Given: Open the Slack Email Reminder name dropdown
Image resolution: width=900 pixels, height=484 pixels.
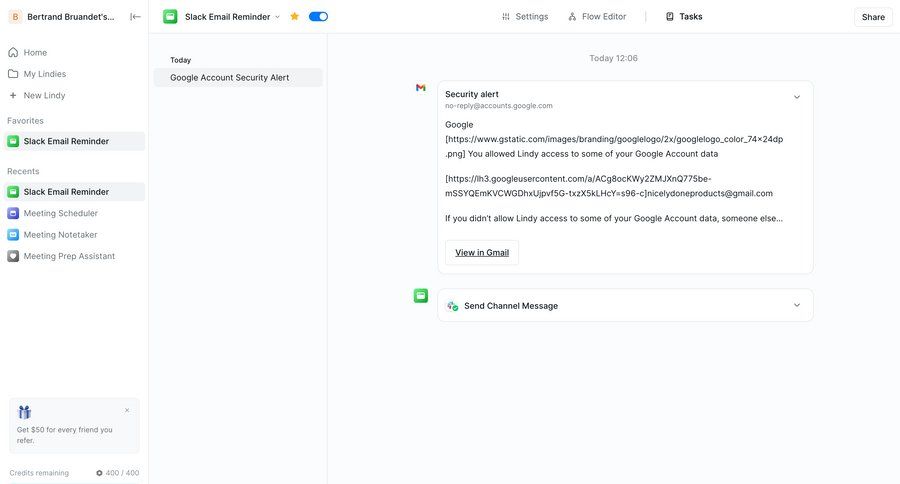Looking at the screenshot, I should pyautogui.click(x=277, y=17).
